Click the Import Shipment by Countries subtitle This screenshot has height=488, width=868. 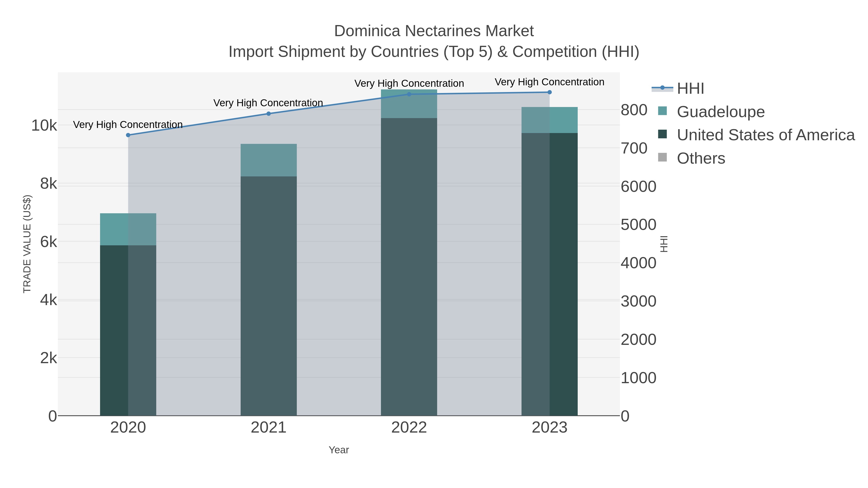click(434, 52)
